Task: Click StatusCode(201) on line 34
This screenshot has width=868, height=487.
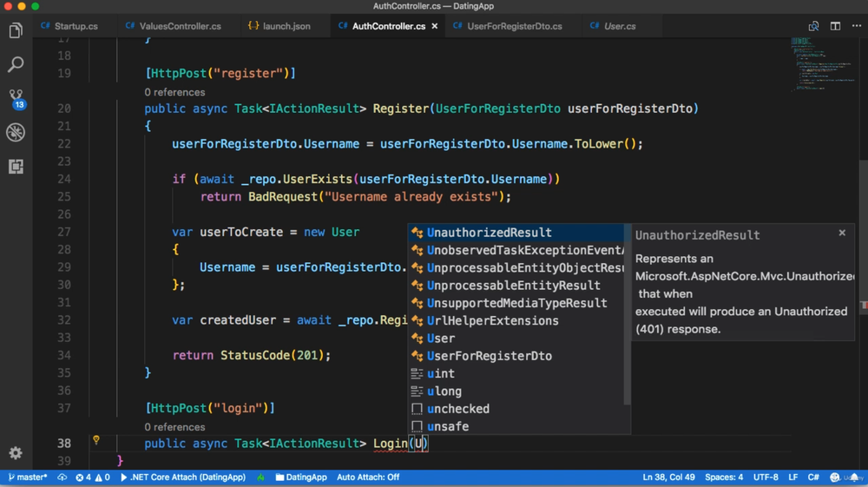Action: (272, 355)
